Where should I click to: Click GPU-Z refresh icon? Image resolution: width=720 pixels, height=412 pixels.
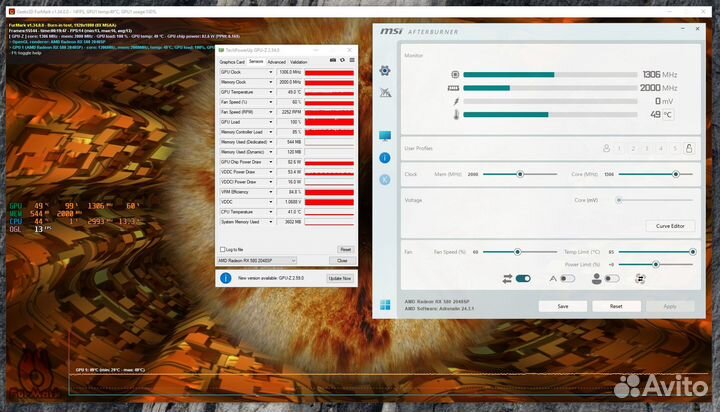342,60
